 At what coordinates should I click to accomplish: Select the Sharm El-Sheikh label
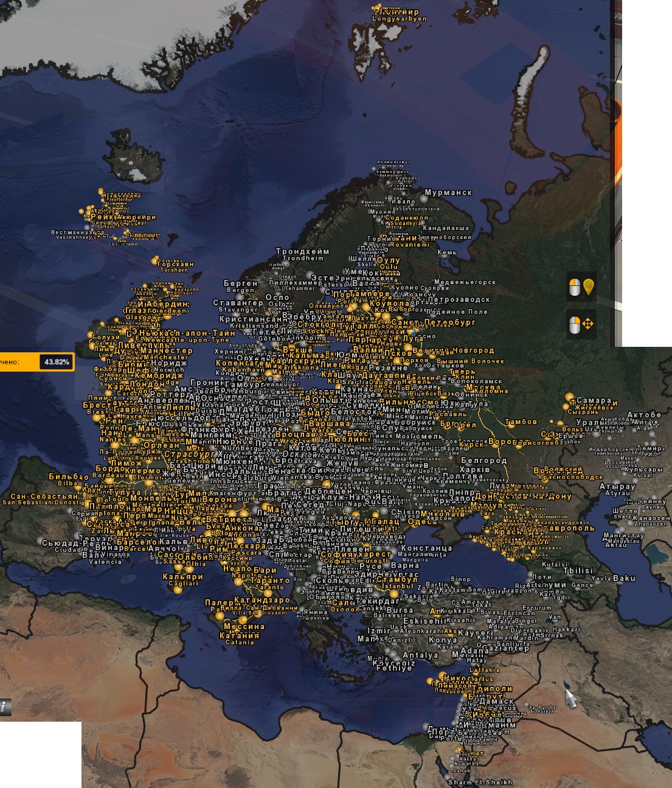(x=480, y=783)
